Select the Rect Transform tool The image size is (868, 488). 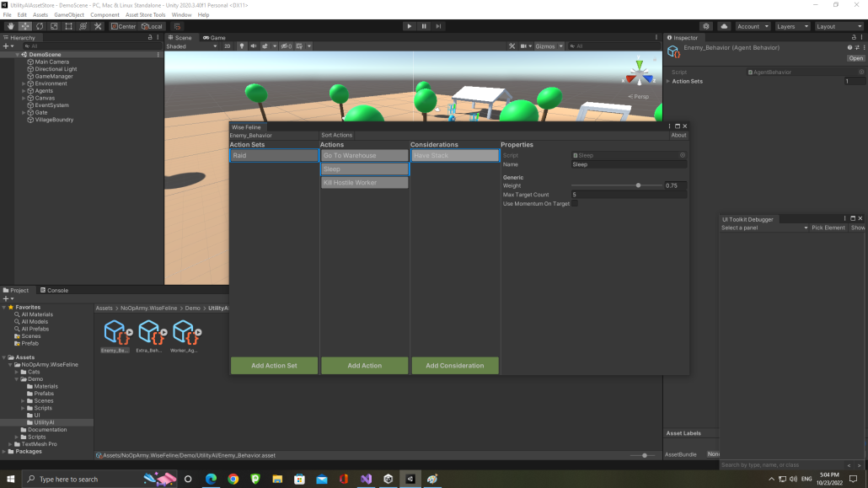pyautogui.click(x=67, y=26)
